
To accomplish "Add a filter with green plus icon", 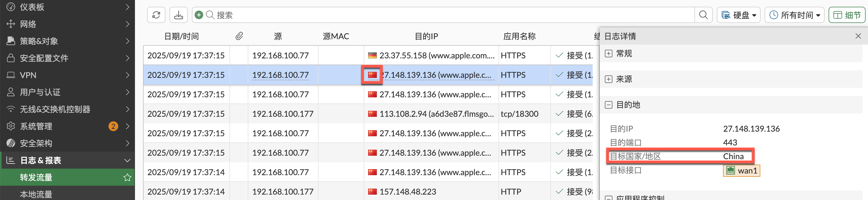I will click(199, 15).
